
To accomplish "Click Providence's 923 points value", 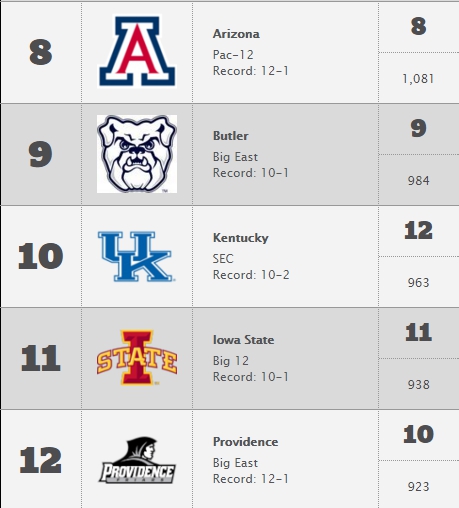I will click(418, 487).
